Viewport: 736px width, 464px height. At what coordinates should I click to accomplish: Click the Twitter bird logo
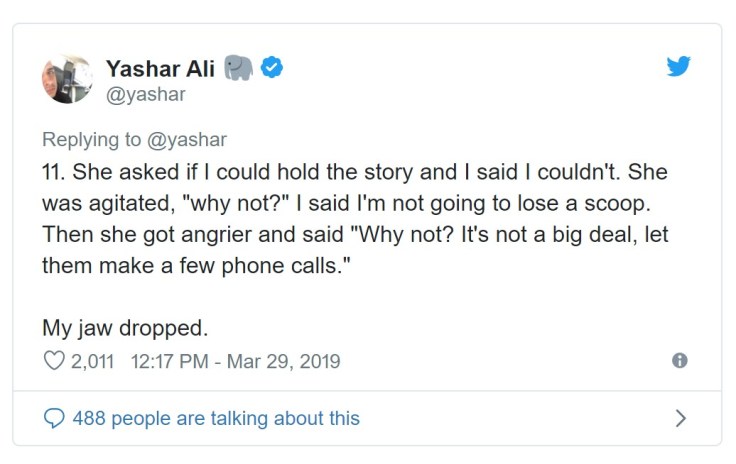click(x=677, y=66)
